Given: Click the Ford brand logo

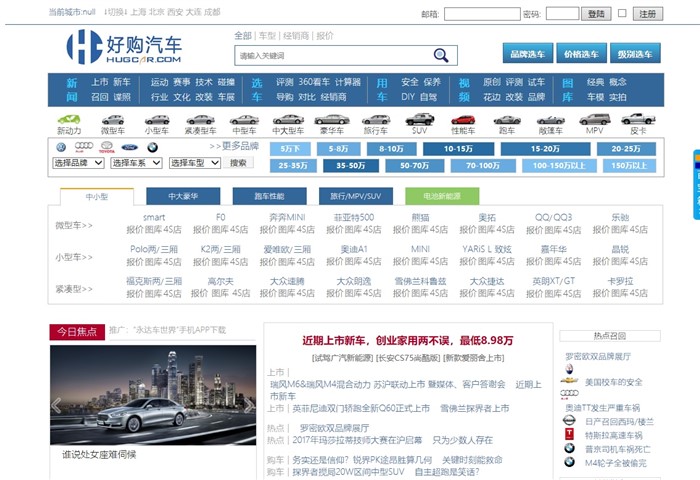Looking at the screenshot, I should click(129, 147).
